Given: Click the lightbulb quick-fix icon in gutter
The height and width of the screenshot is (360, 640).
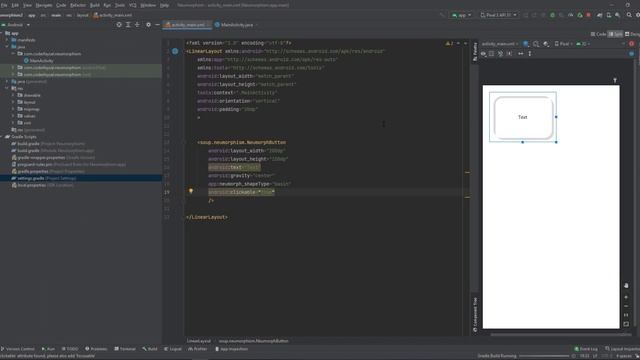Looking at the screenshot, I should click(x=191, y=191).
